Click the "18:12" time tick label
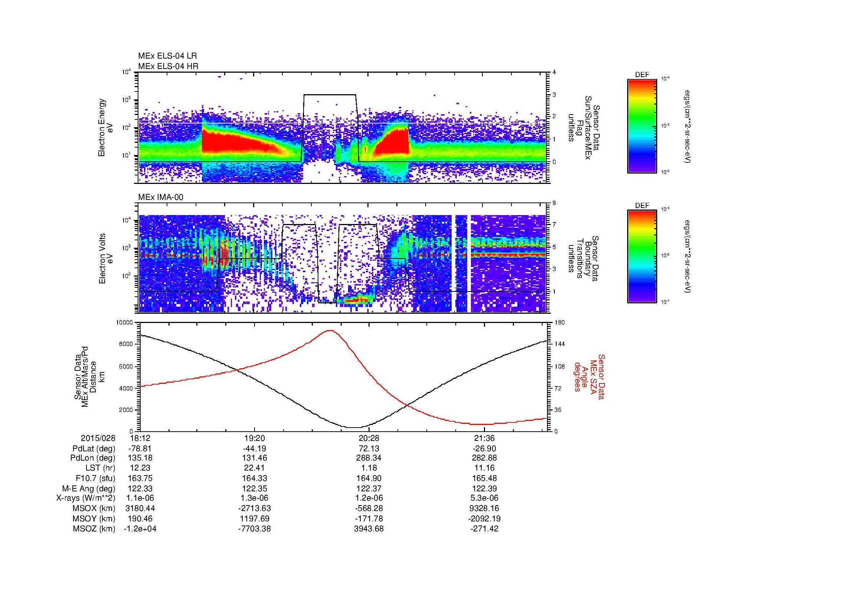 (140, 438)
